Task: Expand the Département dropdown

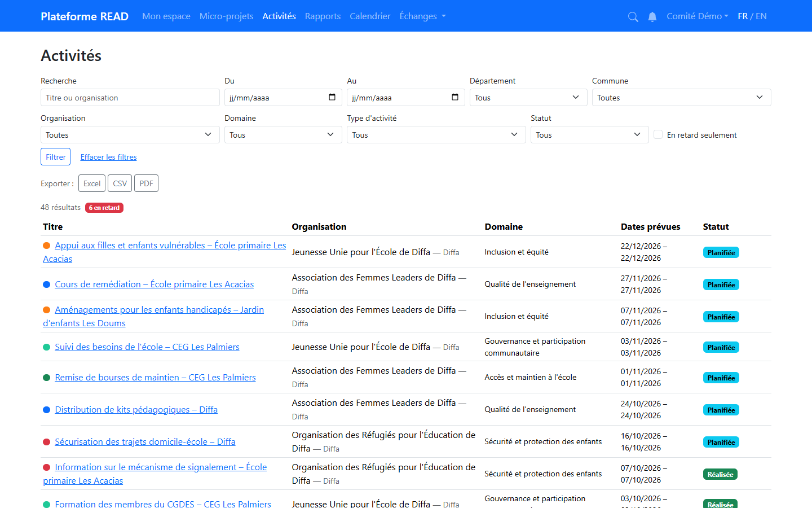Action: pyautogui.click(x=528, y=97)
